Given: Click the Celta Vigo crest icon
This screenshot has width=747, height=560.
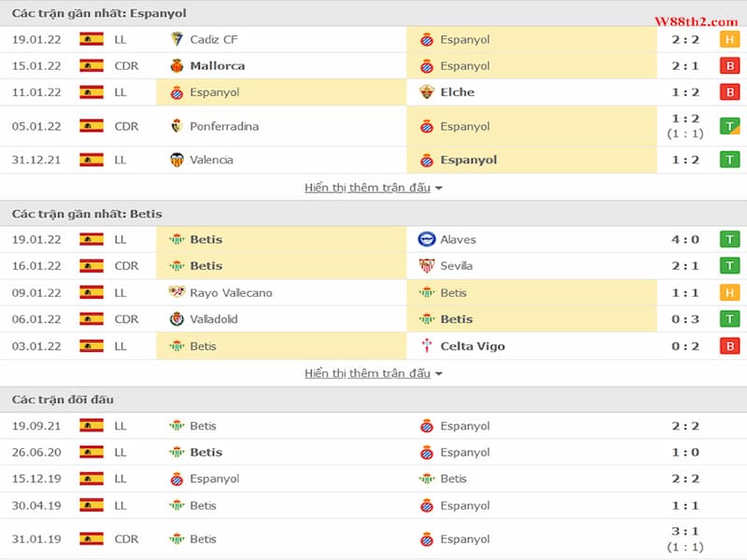Looking at the screenshot, I should click(x=427, y=345).
